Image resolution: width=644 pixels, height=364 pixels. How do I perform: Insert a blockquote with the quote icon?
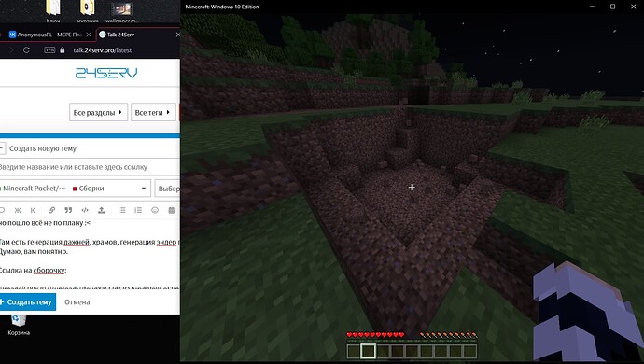tap(68, 210)
